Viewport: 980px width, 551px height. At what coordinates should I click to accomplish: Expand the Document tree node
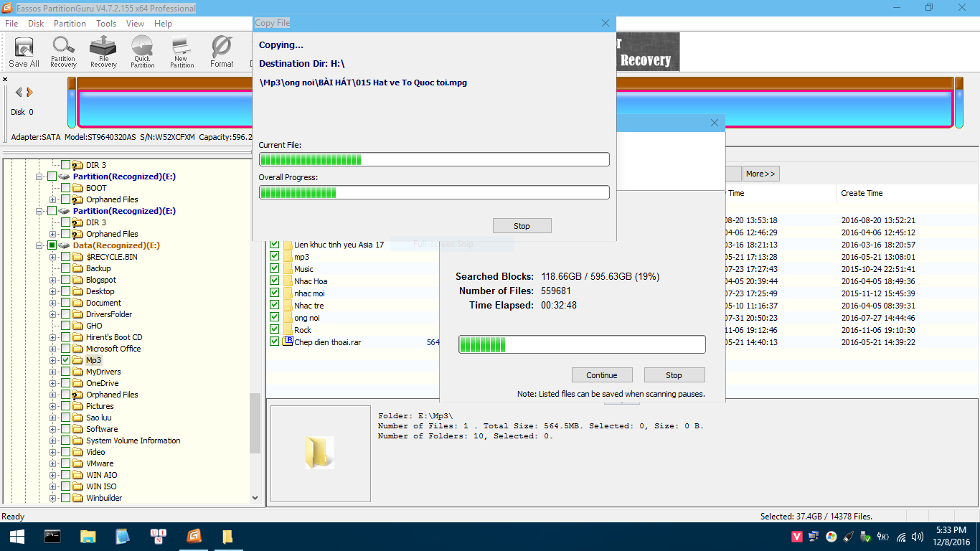[x=52, y=303]
